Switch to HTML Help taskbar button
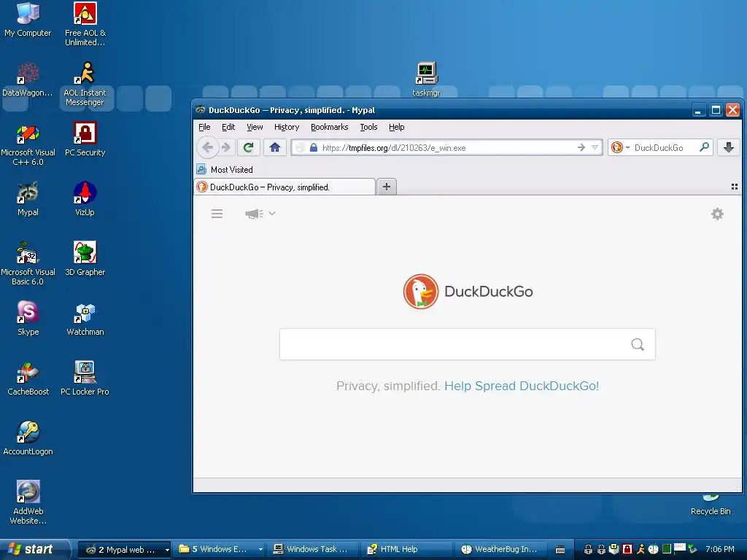The image size is (747, 560). 406,550
